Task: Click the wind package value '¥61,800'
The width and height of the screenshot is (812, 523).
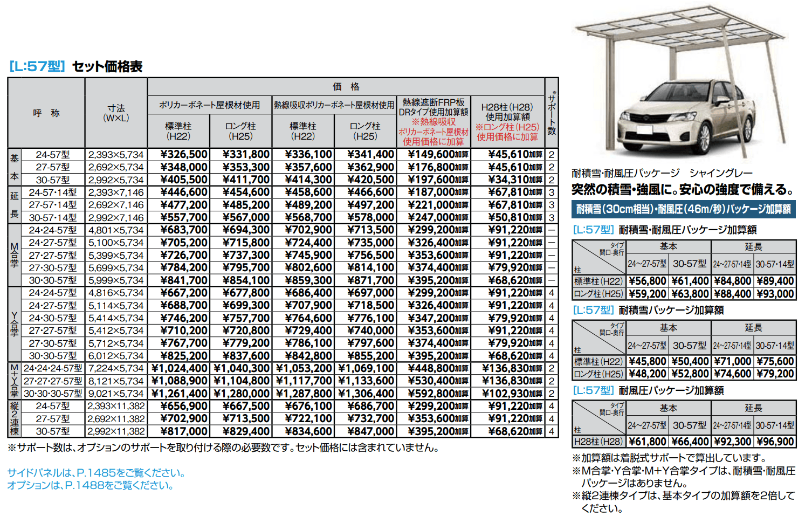Action: (647, 442)
